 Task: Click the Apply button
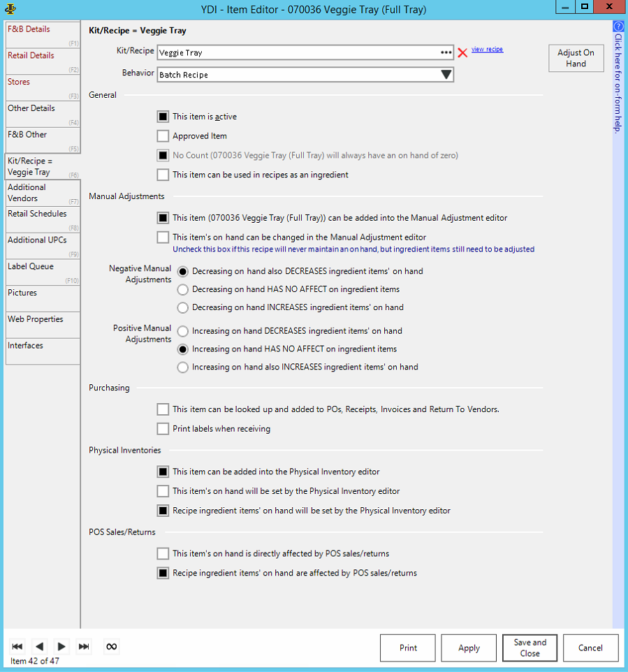point(469,648)
